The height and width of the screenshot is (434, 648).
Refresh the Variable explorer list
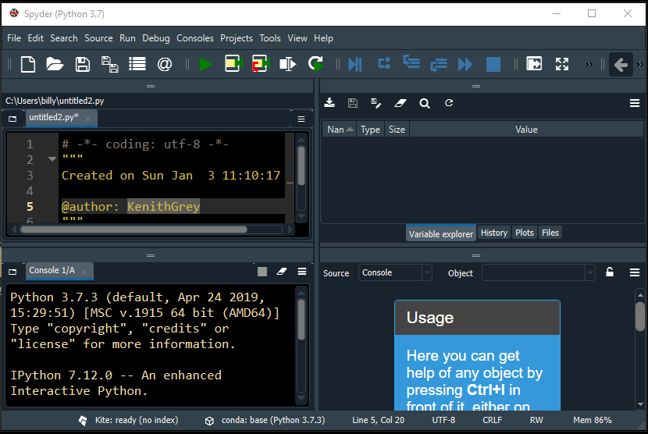pos(449,103)
